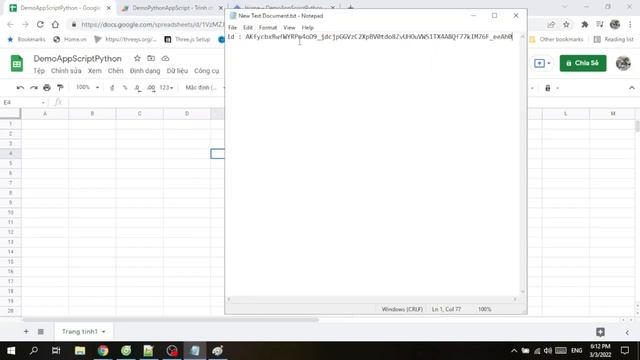Image resolution: width=640 pixels, height=360 pixels.
Task: Open Chrome extensions puzzle icon
Action: tap(584, 24)
